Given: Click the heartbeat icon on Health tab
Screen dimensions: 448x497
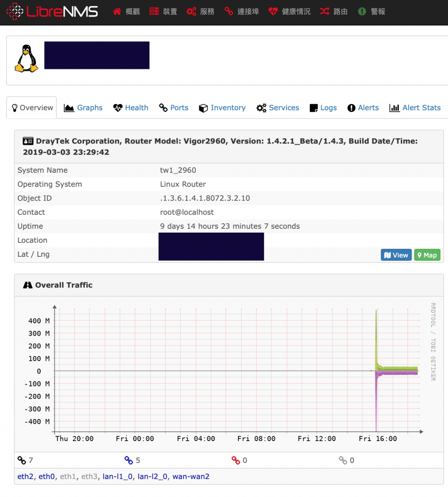Looking at the screenshot, I should click(x=118, y=108).
